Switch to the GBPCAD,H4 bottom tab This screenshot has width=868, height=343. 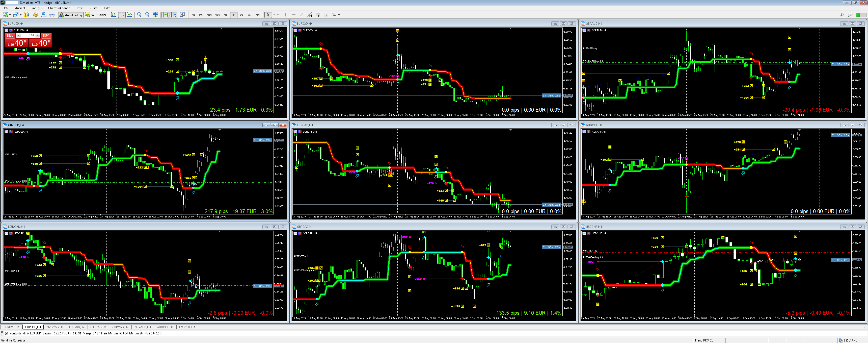coord(120,327)
